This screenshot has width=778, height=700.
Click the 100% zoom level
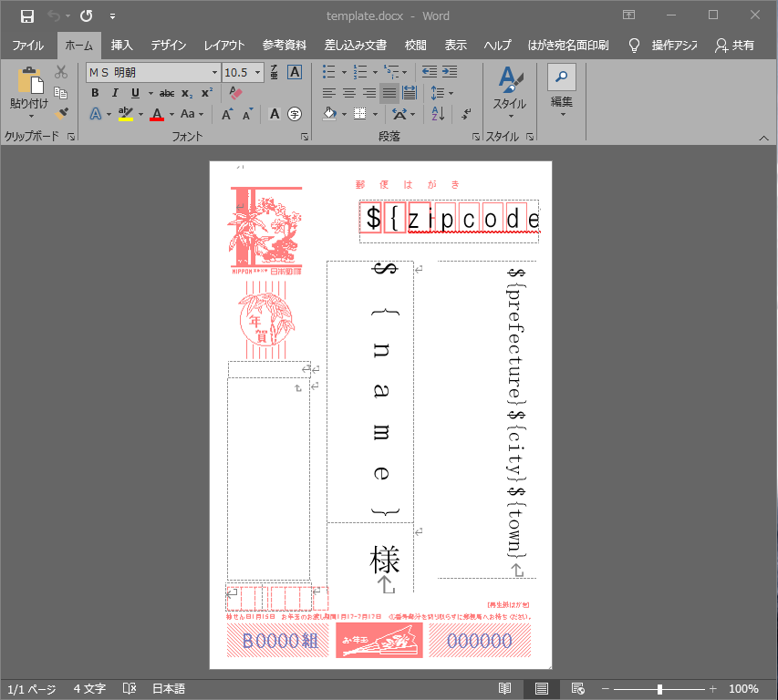tap(743, 689)
